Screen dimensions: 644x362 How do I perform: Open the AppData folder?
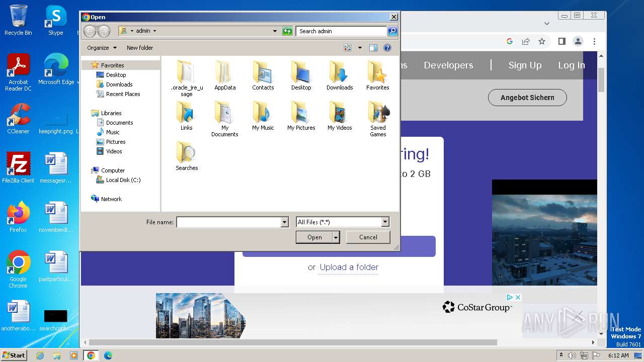coord(225,75)
